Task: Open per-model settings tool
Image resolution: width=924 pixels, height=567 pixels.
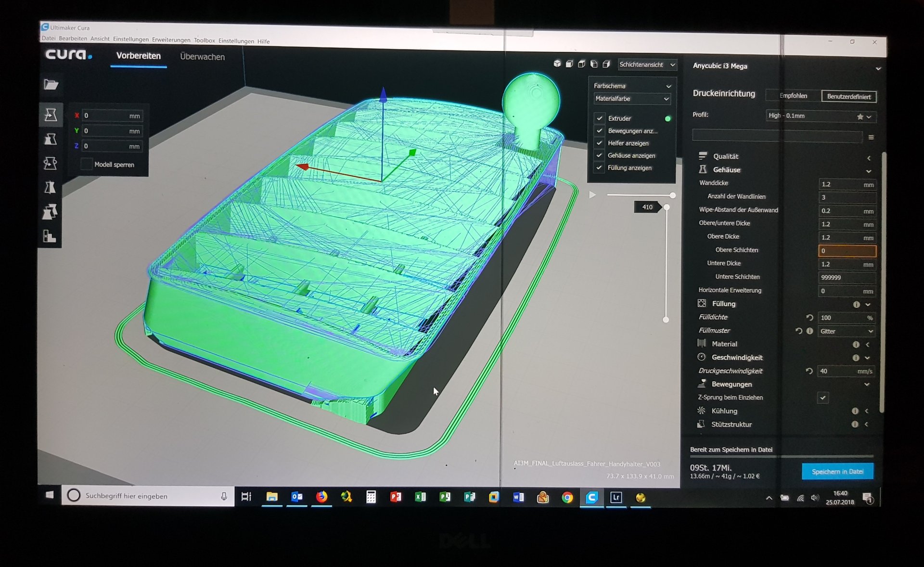Action: [51, 211]
